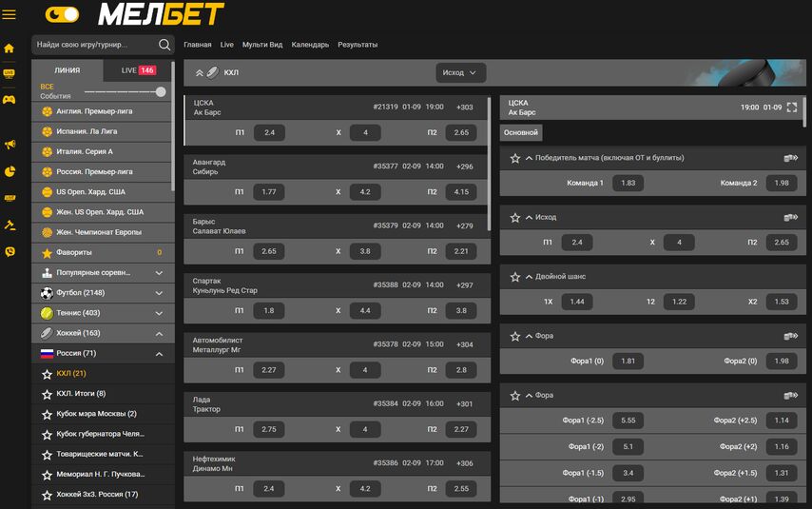Select П2 2.21 for Барыс – Салават Юлаев

[x=461, y=251]
